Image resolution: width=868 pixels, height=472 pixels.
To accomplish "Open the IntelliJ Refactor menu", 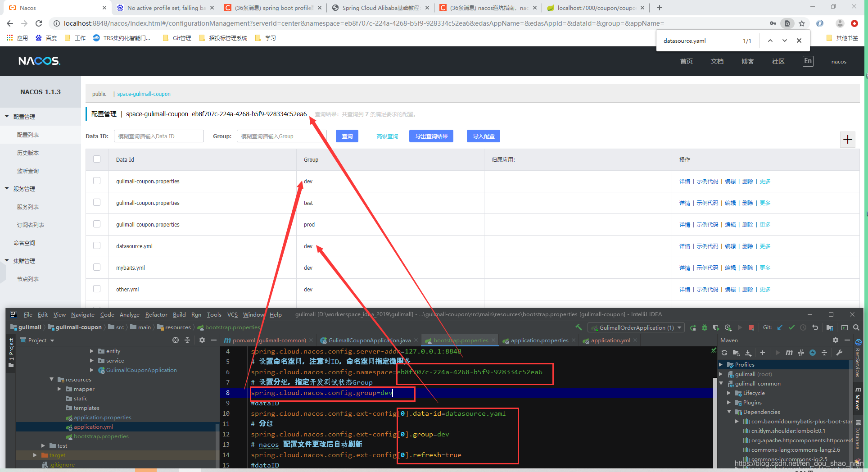I will [156, 314].
